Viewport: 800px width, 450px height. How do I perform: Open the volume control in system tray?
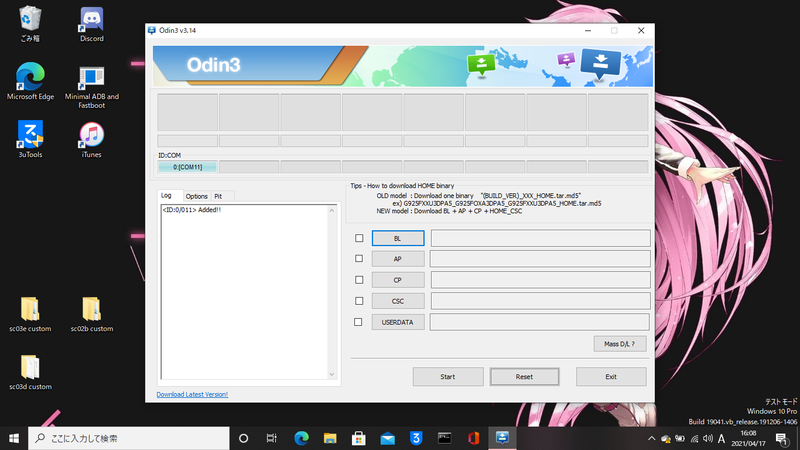click(x=708, y=438)
